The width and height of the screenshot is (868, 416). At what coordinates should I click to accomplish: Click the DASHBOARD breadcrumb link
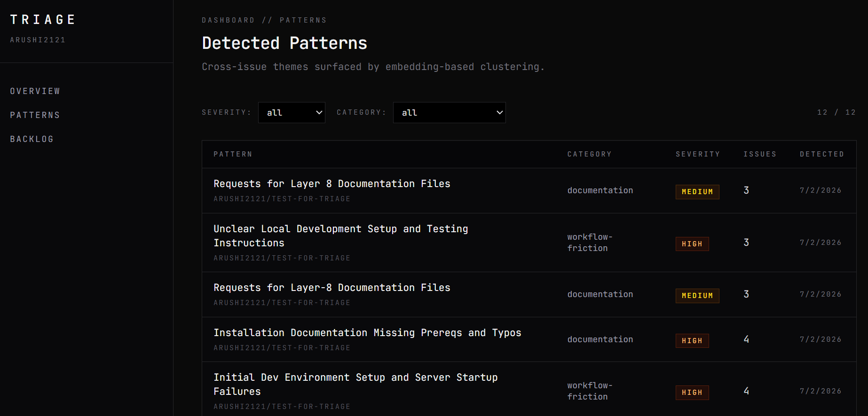tap(228, 20)
